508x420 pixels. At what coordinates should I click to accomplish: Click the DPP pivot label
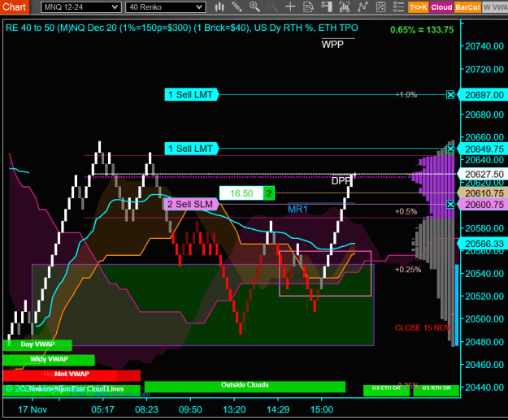point(341,181)
